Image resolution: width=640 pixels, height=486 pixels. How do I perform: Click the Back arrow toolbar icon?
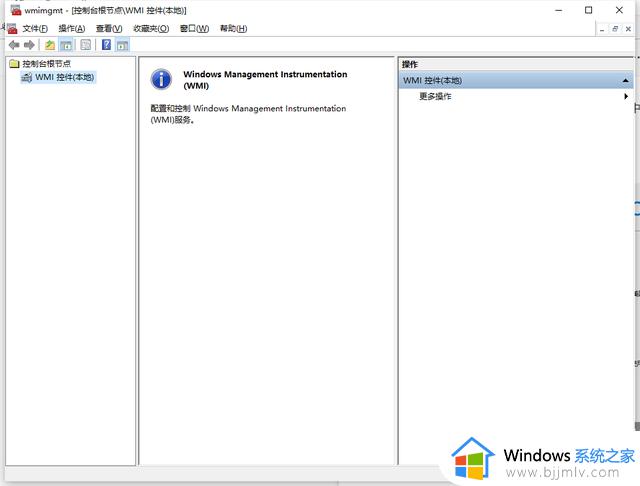pyautogui.click(x=14, y=45)
